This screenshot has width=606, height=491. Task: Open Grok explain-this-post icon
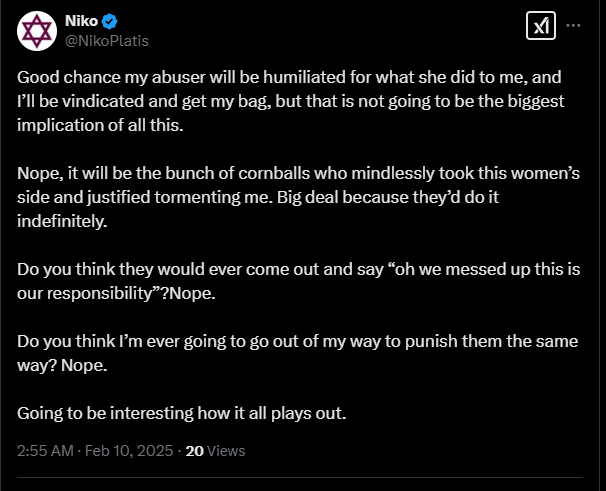coord(541,26)
